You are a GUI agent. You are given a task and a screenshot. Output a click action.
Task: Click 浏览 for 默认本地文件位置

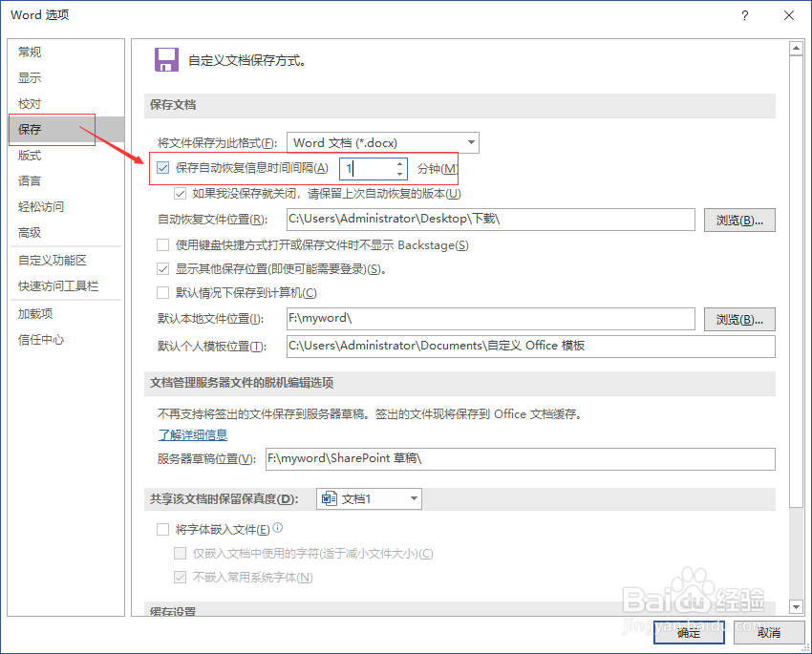click(739, 319)
